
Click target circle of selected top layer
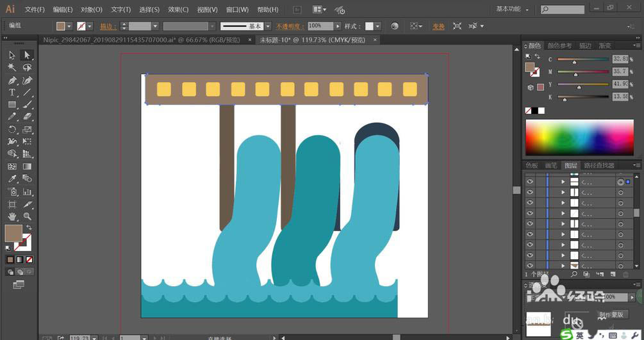click(x=620, y=182)
